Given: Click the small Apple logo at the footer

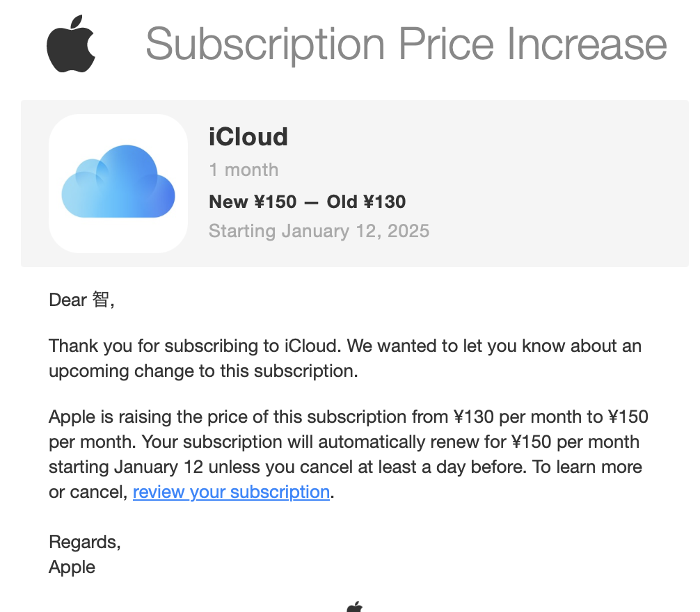Looking at the screenshot, I should pyautogui.click(x=355, y=606).
